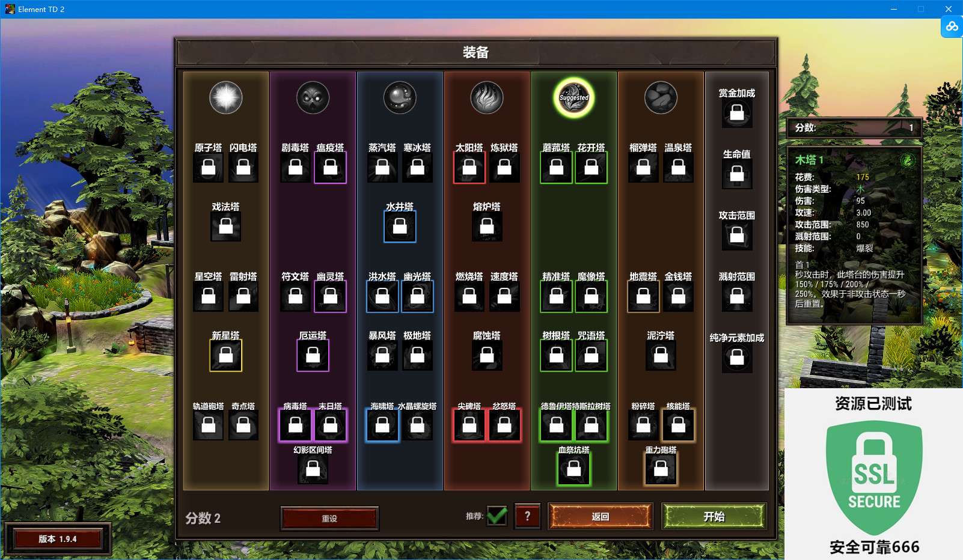Screen dimensions: 963x560
Task: Click the locked 蘑菇塔 tower slot
Action: [557, 168]
